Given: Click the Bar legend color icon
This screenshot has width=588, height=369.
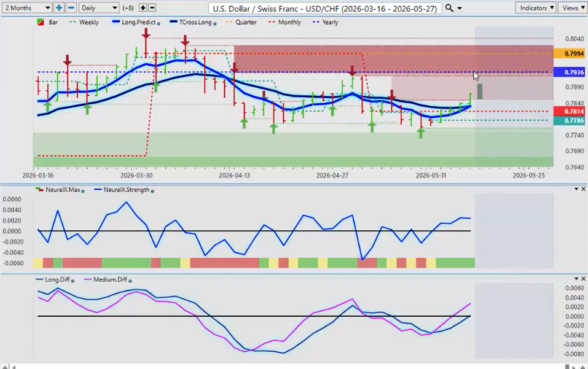Looking at the screenshot, I should click(x=41, y=23).
